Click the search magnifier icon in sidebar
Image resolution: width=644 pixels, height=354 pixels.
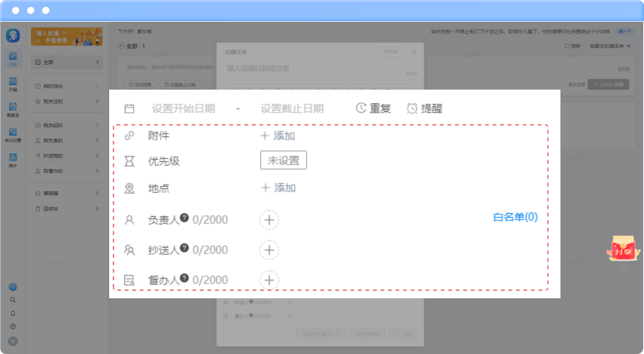coord(13,300)
